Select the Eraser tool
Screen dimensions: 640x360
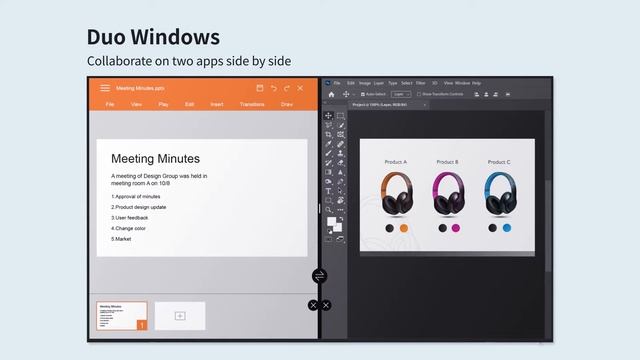point(340,163)
